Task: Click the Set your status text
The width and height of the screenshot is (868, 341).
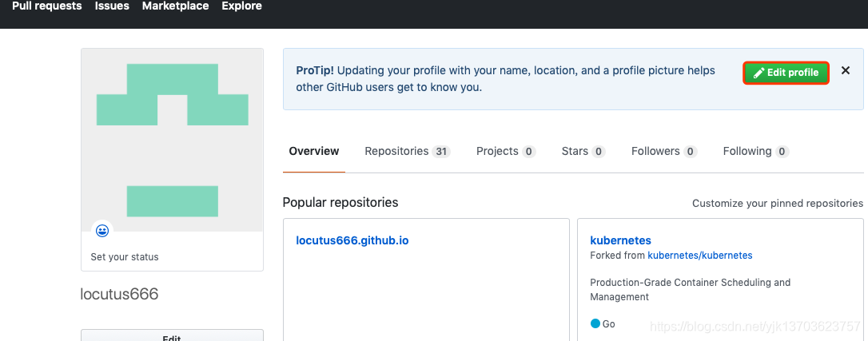Action: (125, 257)
